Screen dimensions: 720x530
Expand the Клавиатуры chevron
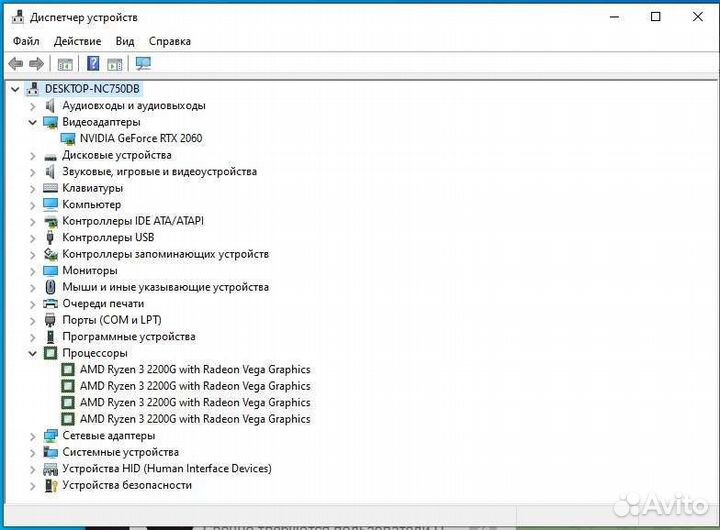click(33, 189)
